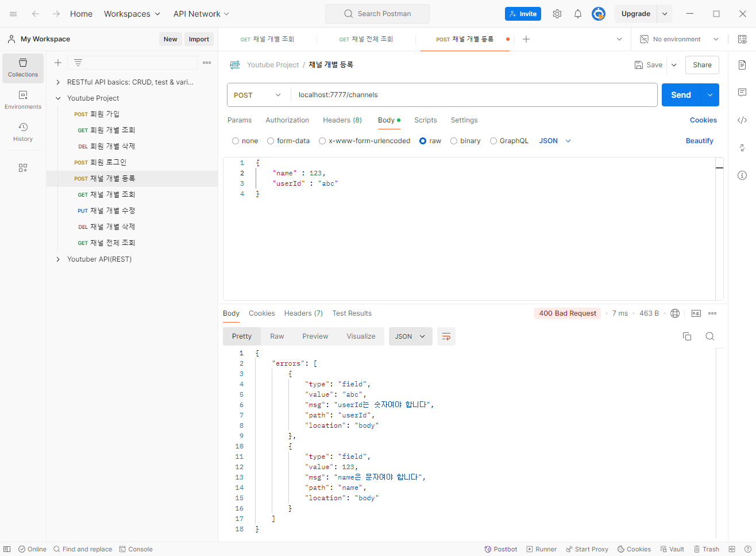This screenshot has height=556, width=756.
Task: Select the raw body type
Action: click(423, 141)
